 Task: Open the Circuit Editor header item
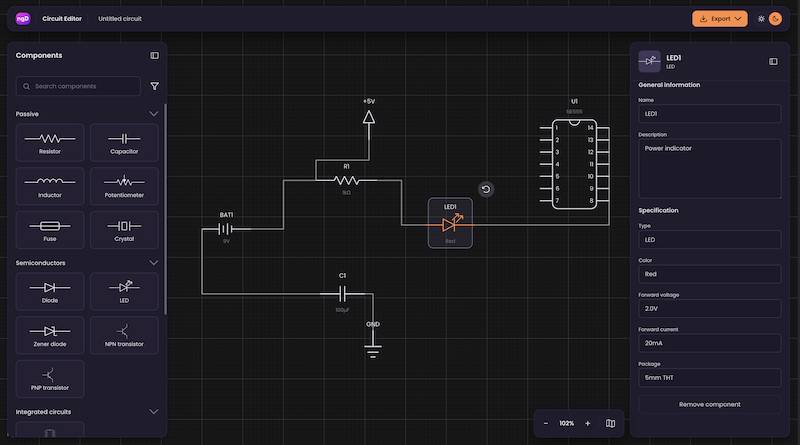click(x=62, y=19)
